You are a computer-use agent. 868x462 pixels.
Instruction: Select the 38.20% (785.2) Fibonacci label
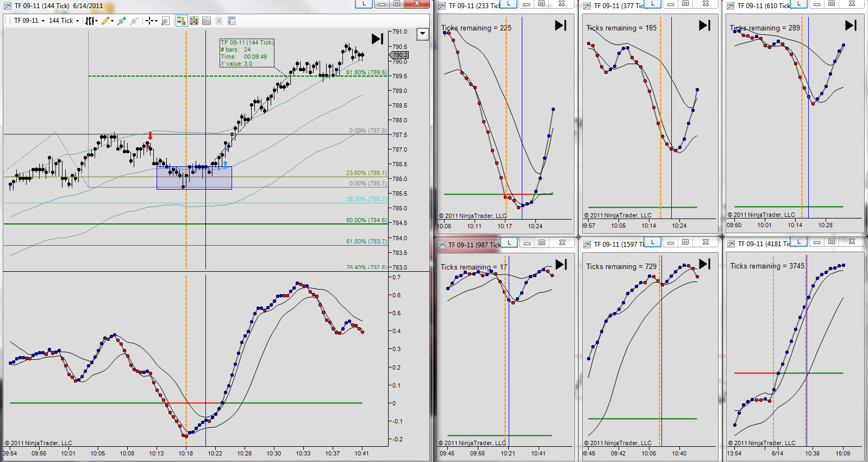pyautogui.click(x=366, y=199)
